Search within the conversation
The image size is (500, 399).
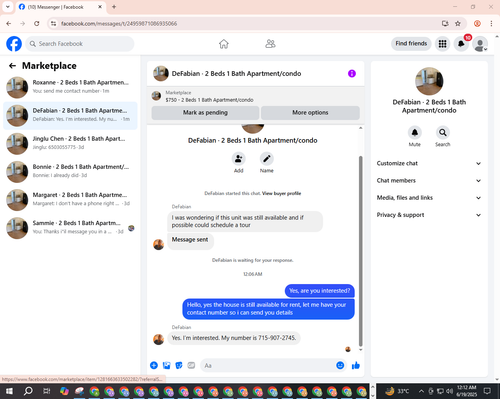(x=443, y=133)
